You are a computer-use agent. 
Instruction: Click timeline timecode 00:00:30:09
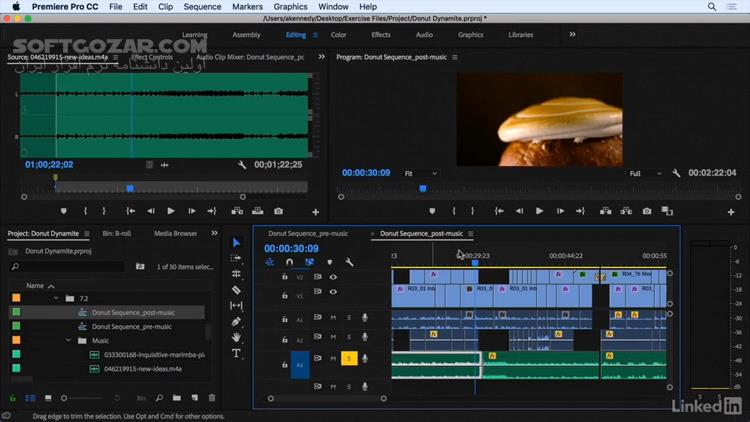point(291,249)
